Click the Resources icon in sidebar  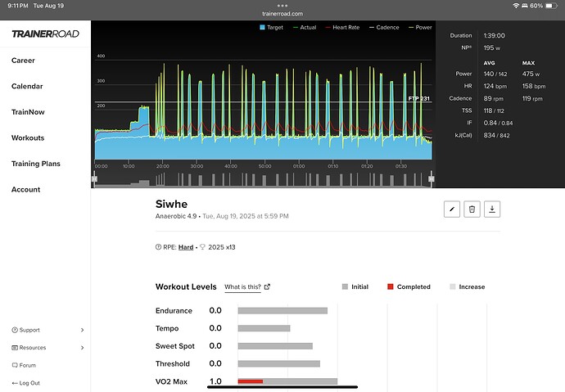[x=15, y=348]
